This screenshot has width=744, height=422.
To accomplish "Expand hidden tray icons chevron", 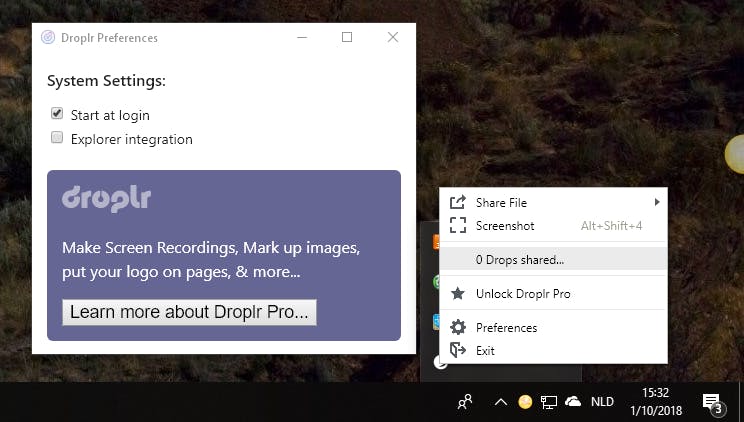I will [x=501, y=403].
